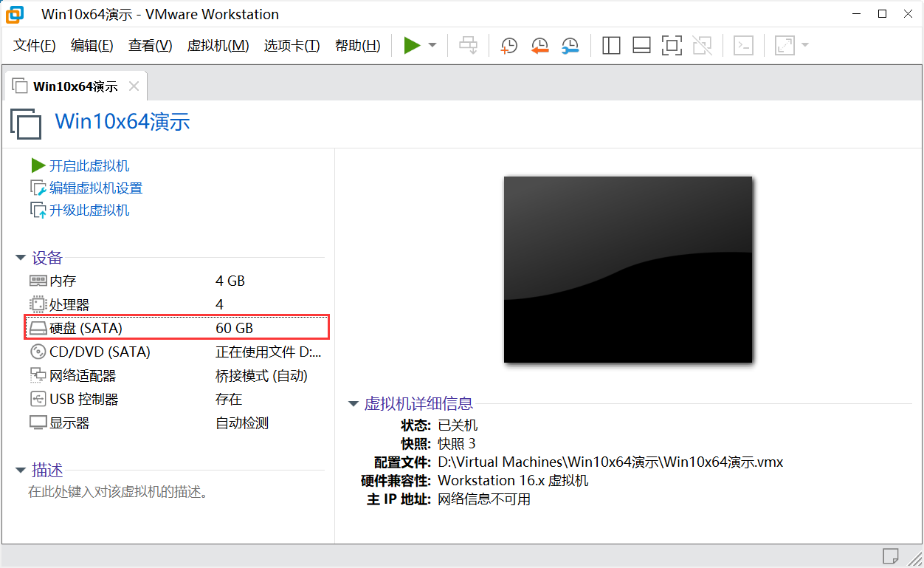Click the 网络适配器 device entry
The image size is (924, 568).
coord(82,376)
